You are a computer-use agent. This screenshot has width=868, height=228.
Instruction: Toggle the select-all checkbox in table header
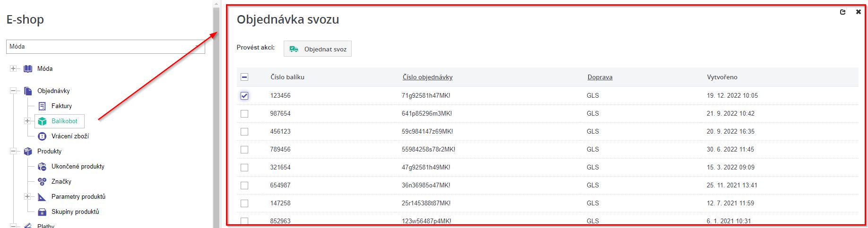[244, 77]
